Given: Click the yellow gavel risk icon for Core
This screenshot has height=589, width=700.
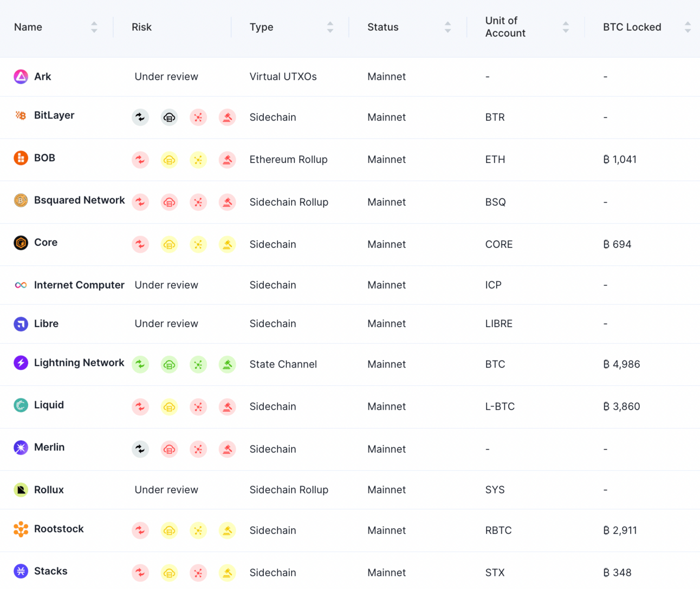Looking at the screenshot, I should [x=227, y=244].
